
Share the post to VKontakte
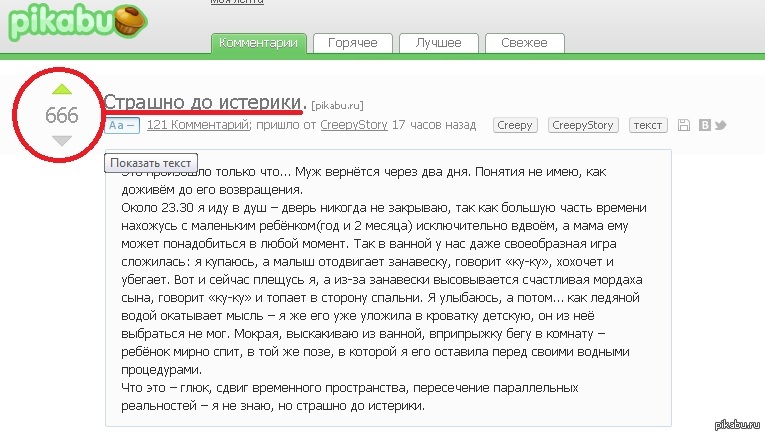[x=704, y=126]
